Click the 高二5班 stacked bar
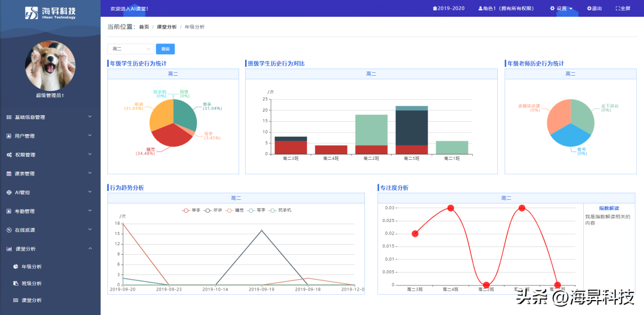This screenshot has height=315, width=644. [x=411, y=130]
